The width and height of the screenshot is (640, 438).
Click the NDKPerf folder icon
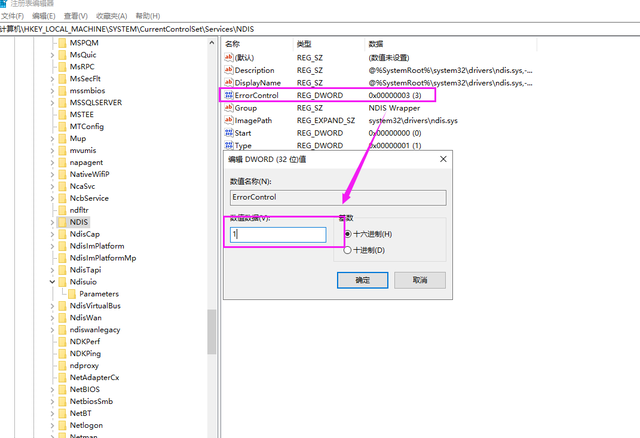click(62, 342)
